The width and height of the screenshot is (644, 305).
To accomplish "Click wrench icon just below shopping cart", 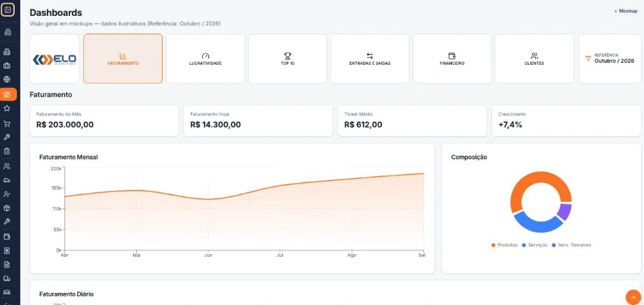I will tap(7, 137).
